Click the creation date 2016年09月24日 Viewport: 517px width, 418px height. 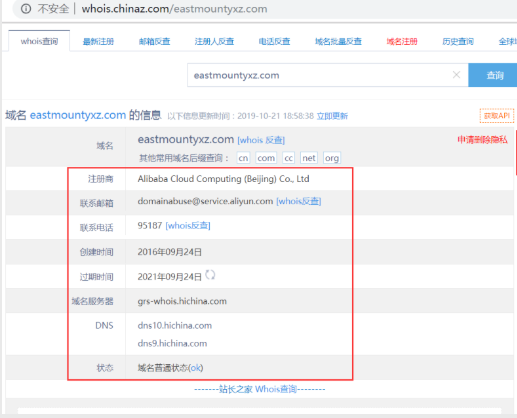tap(170, 252)
